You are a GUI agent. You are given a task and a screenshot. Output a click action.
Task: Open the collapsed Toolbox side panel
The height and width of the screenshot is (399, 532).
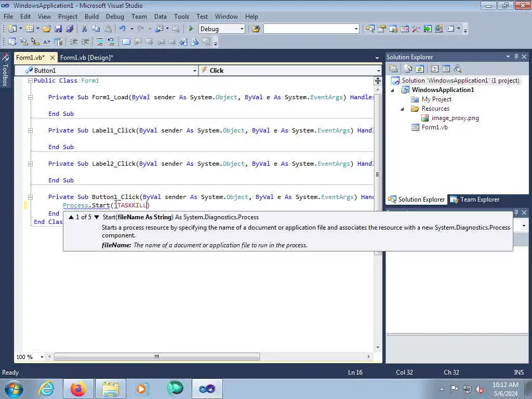coord(5,70)
